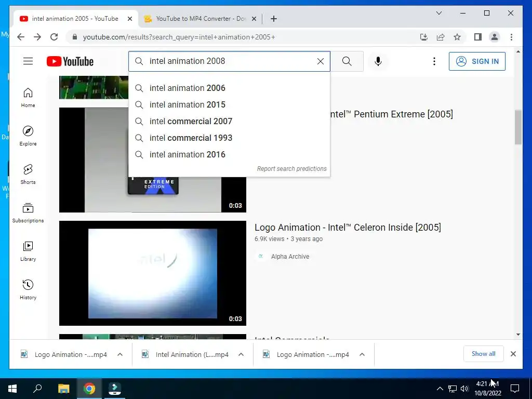
Task: Switch to YouTube to MP4 Converter tab
Action: point(200,19)
